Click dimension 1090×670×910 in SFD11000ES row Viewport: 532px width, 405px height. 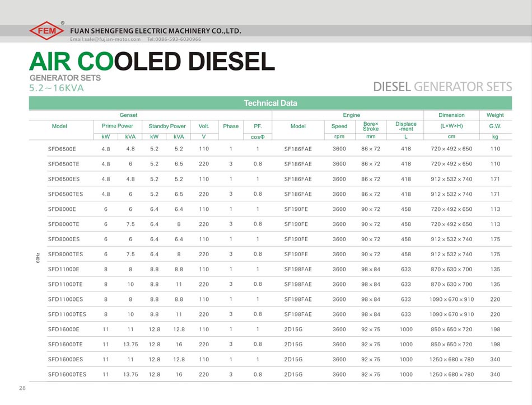[451, 299]
